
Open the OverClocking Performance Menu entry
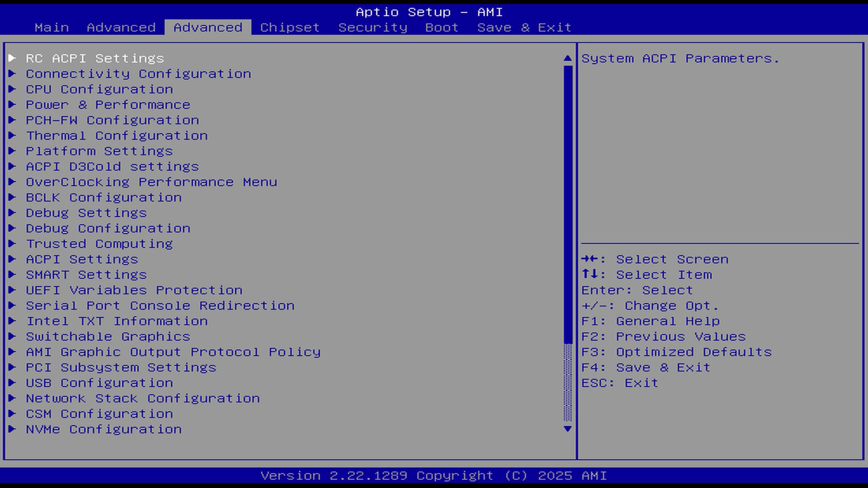click(151, 182)
